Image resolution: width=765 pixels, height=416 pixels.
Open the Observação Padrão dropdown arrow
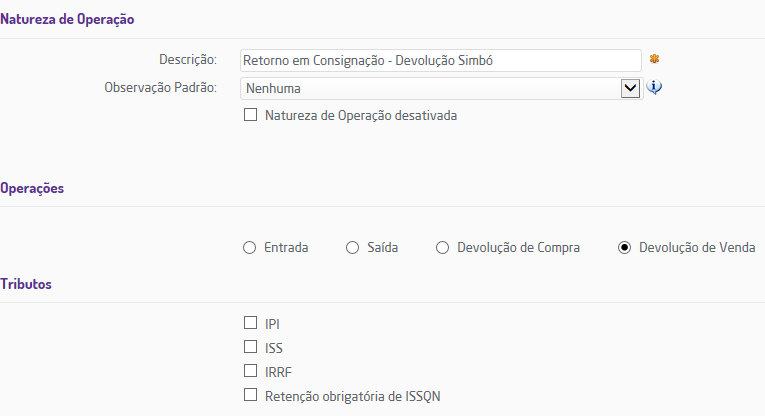point(630,88)
